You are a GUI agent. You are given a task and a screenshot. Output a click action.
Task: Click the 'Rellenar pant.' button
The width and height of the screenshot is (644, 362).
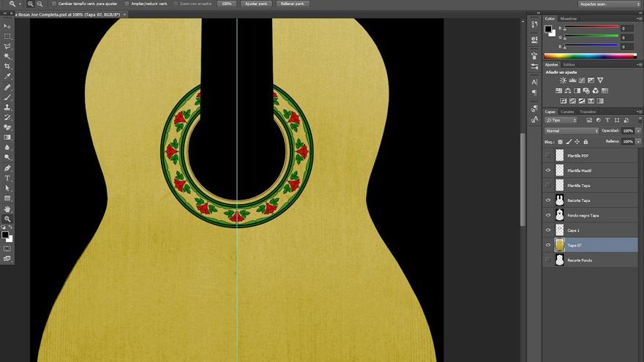pyautogui.click(x=293, y=4)
